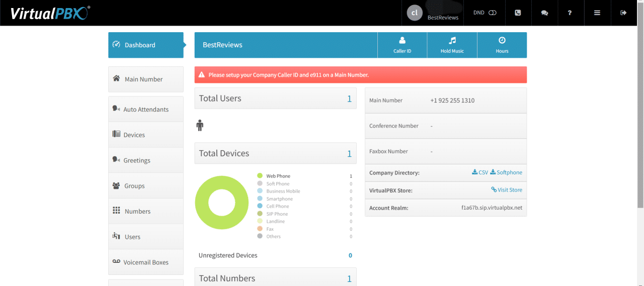
Task: Click the person icon under Total Users
Action: (x=200, y=126)
